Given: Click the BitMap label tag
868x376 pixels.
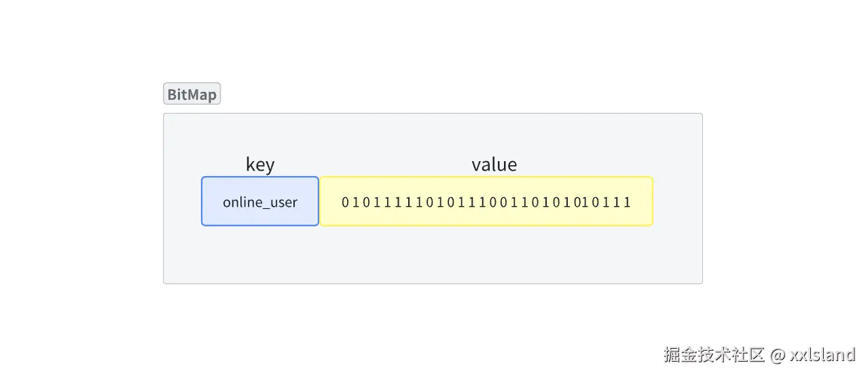Looking at the screenshot, I should tap(192, 95).
